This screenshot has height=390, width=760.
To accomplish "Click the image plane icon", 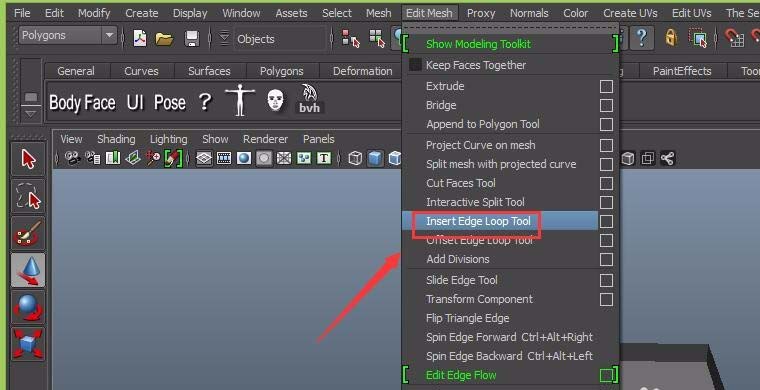I will (x=132, y=158).
